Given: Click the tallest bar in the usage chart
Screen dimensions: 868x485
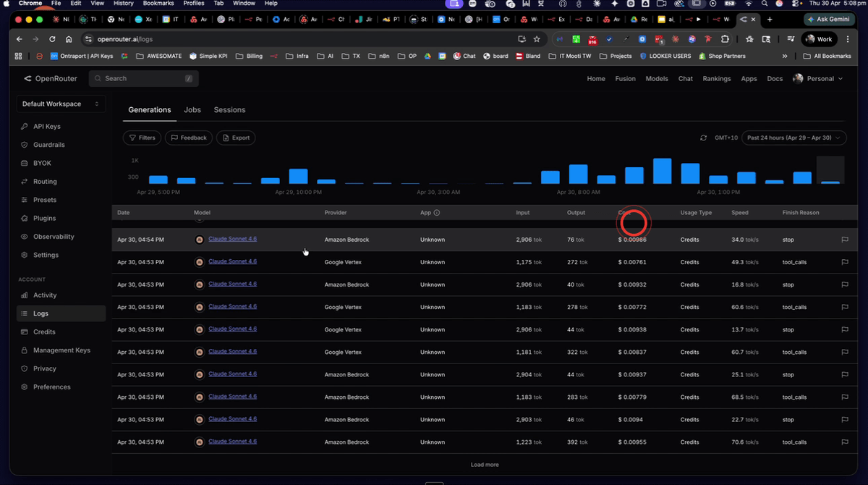Looking at the screenshot, I should pos(663,171).
